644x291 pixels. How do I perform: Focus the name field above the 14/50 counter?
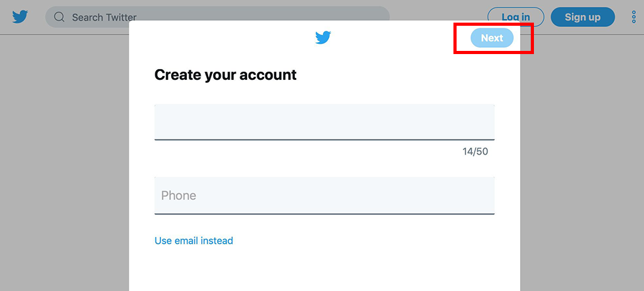(x=325, y=123)
